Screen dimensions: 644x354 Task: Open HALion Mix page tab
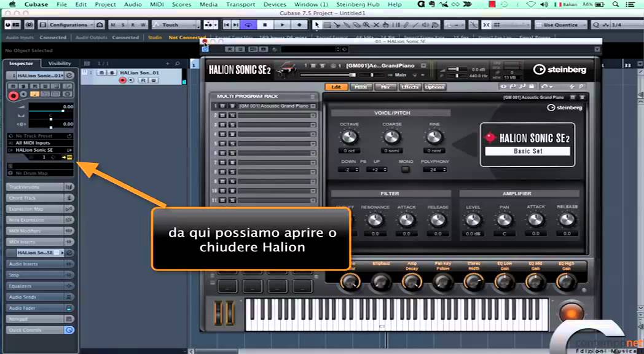click(x=385, y=87)
